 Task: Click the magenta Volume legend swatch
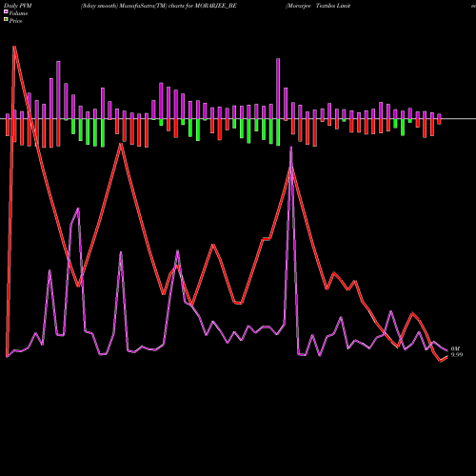coord(6,11)
